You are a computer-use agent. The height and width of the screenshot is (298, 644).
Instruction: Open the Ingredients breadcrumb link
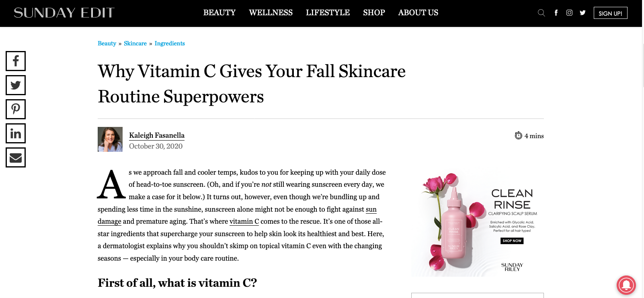(x=170, y=43)
